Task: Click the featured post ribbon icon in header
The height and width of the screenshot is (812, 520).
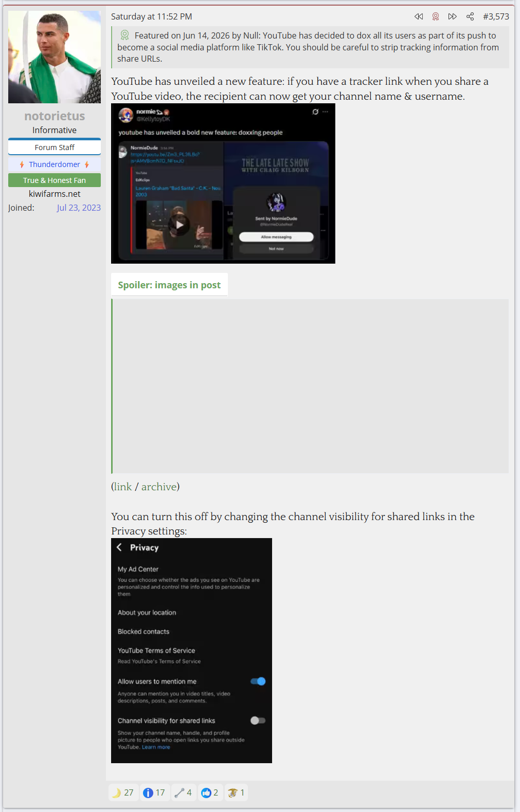Action: 436,16
